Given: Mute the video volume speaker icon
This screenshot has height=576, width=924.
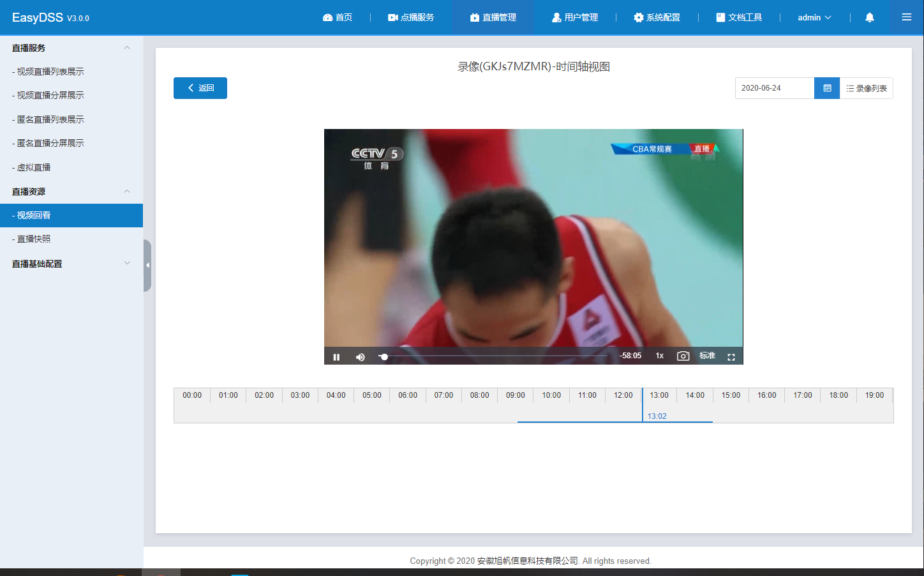Looking at the screenshot, I should 361,357.
